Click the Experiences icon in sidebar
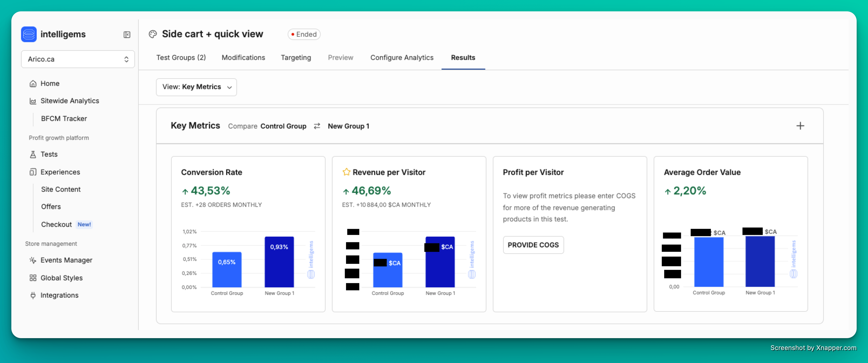The width and height of the screenshot is (868, 363). [33, 172]
